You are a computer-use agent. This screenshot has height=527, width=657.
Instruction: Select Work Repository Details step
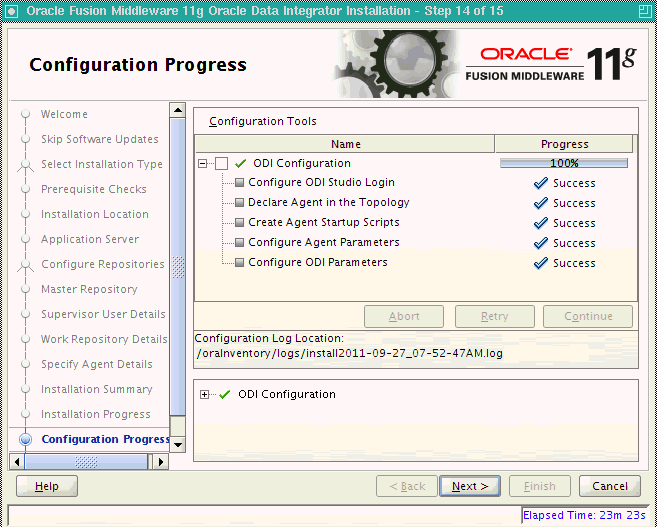[x=104, y=339]
